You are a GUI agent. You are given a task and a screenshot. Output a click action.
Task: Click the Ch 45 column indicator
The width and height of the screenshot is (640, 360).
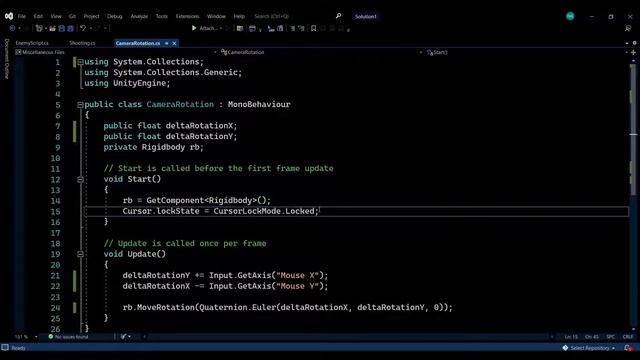point(591,337)
